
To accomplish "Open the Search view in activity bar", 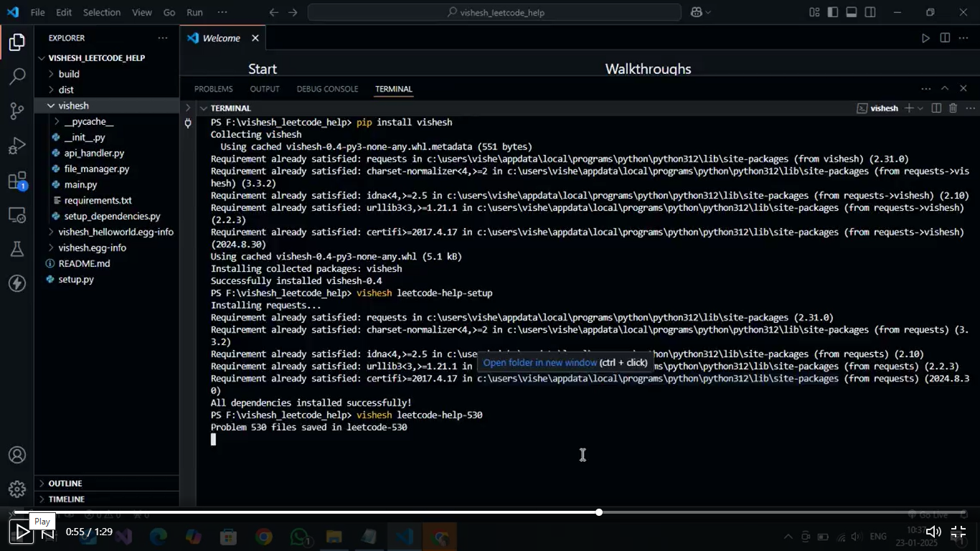I will (x=17, y=76).
